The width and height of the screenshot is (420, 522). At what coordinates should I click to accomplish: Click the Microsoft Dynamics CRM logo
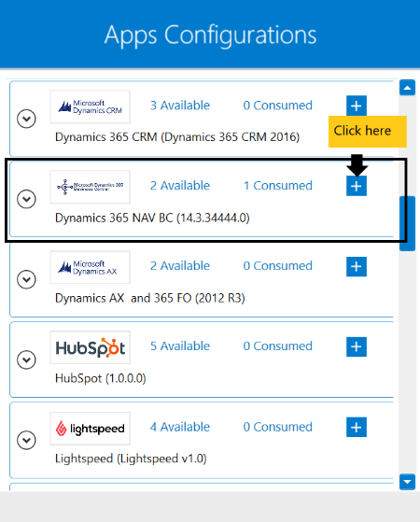click(x=90, y=106)
